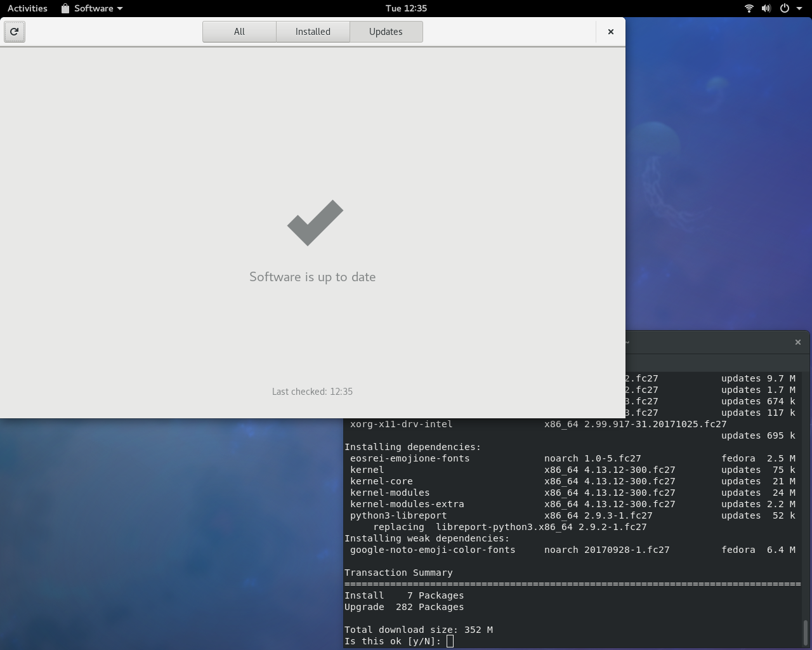The height and width of the screenshot is (650, 812).
Task: Switch to the All tab
Action: [x=239, y=32]
